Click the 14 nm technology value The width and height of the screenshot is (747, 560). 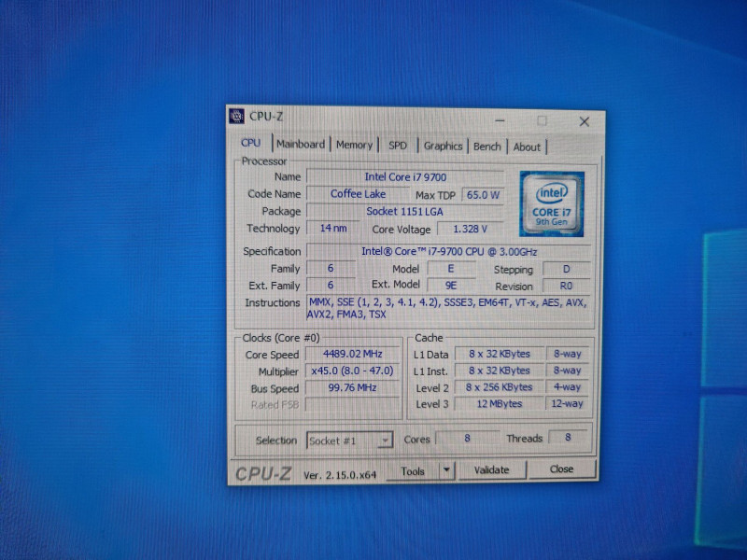coord(333,228)
